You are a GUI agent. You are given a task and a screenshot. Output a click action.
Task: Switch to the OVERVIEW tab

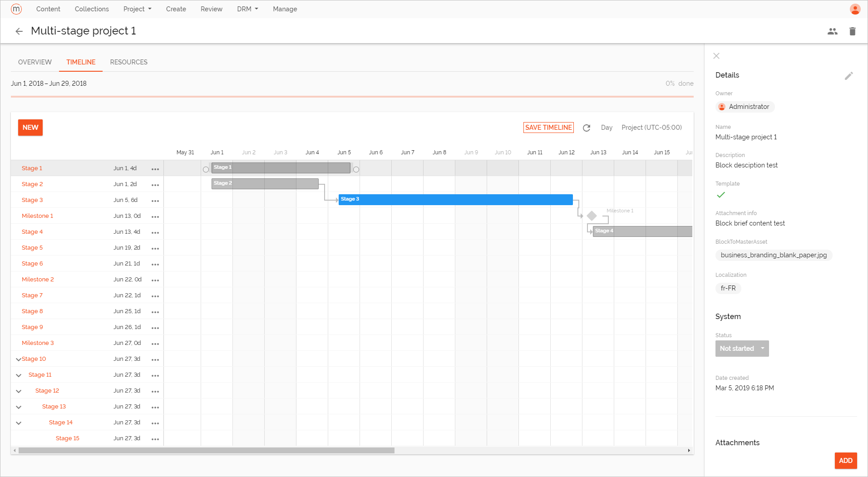click(35, 62)
